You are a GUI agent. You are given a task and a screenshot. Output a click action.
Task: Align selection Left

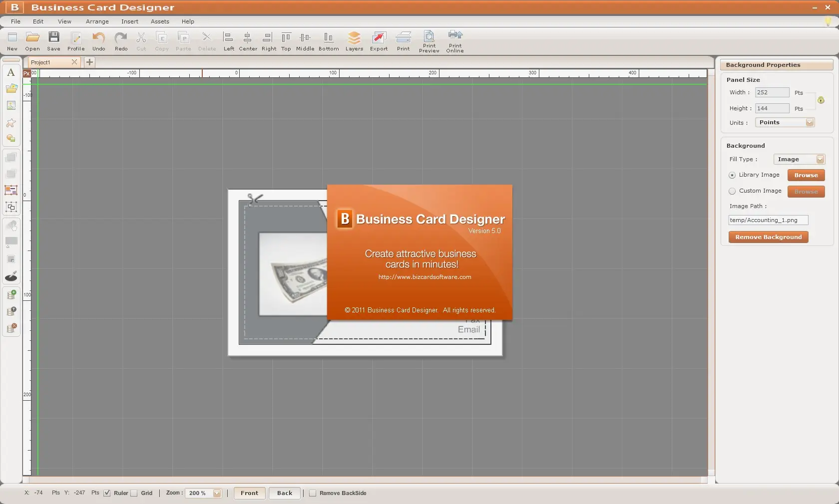[x=229, y=41]
